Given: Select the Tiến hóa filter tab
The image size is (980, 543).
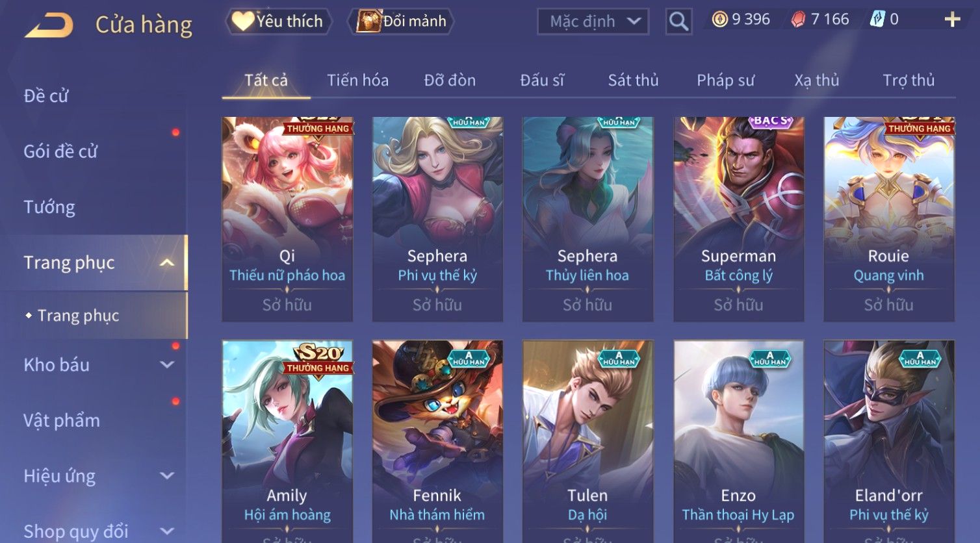Looking at the screenshot, I should 357,81.
